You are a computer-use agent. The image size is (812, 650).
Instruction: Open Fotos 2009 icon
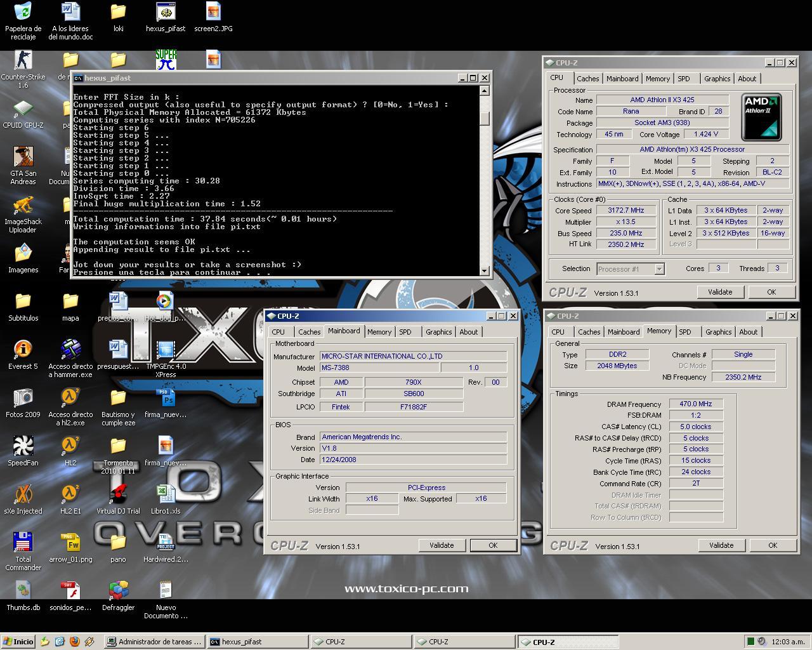click(x=23, y=404)
